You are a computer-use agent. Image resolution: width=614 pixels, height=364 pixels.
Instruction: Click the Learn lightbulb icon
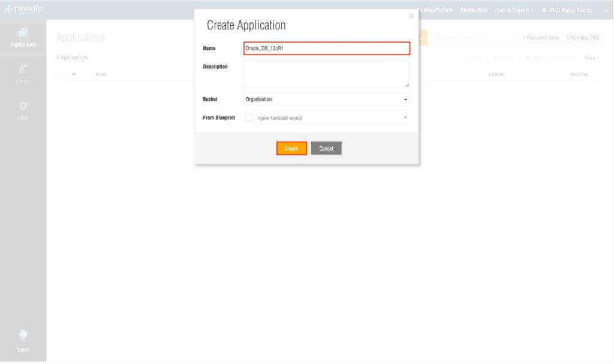tap(23, 336)
